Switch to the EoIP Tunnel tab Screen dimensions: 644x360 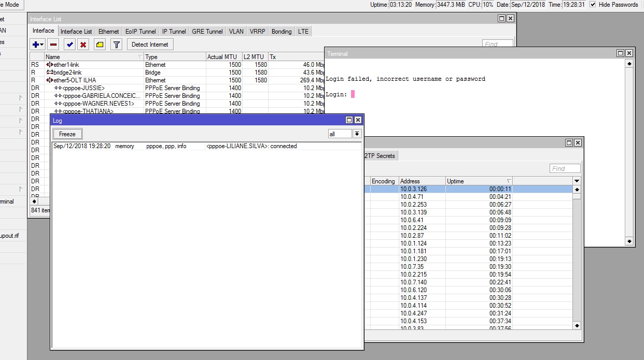pyautogui.click(x=141, y=32)
